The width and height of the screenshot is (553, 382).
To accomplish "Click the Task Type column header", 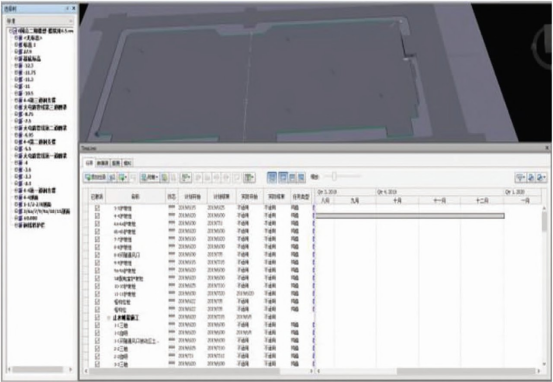I will (x=301, y=196).
